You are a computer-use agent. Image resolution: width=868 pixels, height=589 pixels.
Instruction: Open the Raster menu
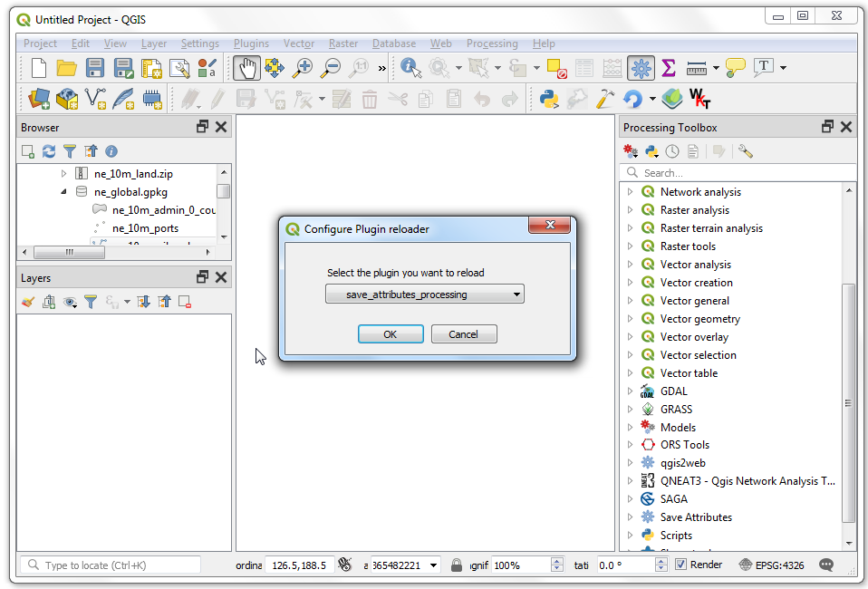point(343,43)
